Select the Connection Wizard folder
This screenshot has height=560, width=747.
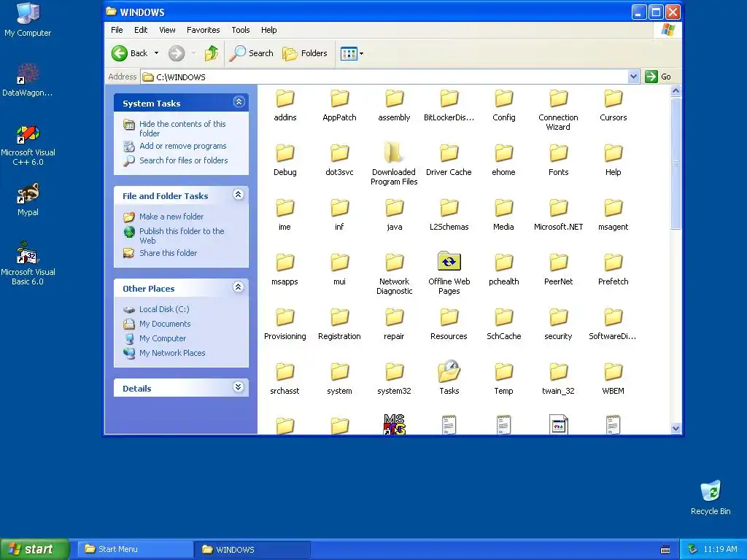coord(558,109)
